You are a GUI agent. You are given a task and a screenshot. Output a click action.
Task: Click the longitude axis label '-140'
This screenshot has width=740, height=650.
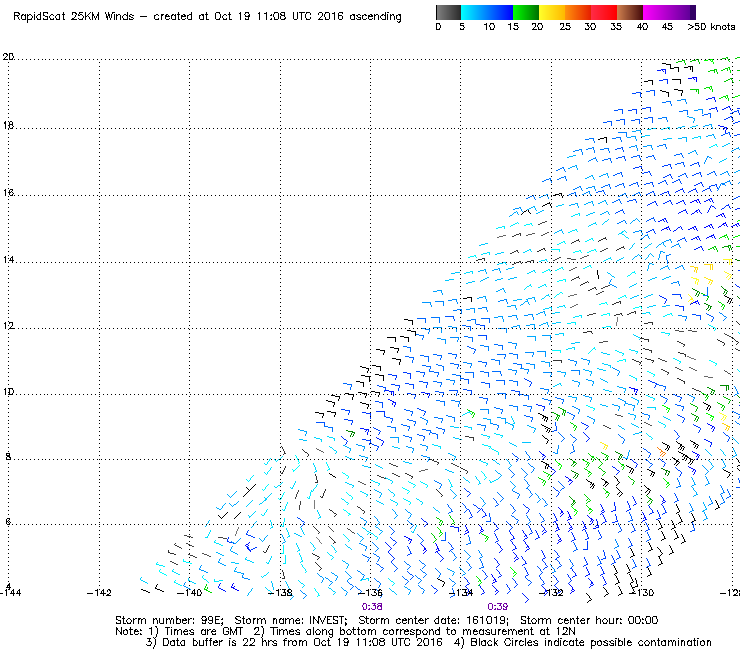pos(189,592)
